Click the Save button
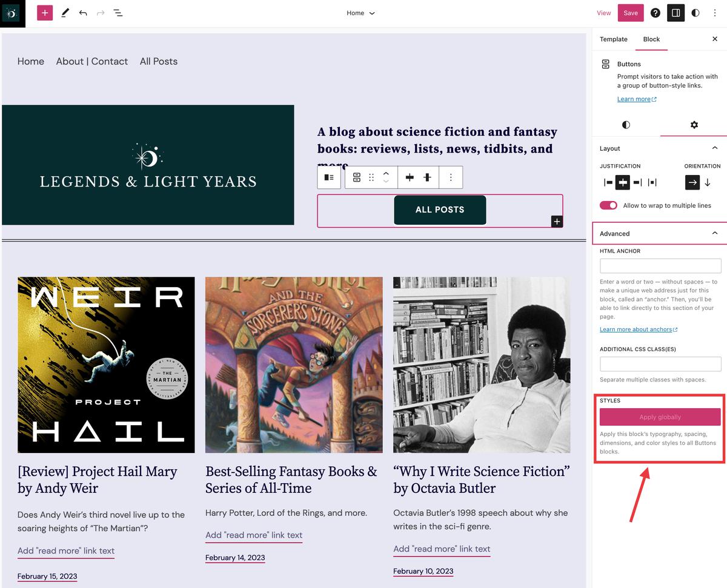Viewport: 727px width, 588px height. 630,13
